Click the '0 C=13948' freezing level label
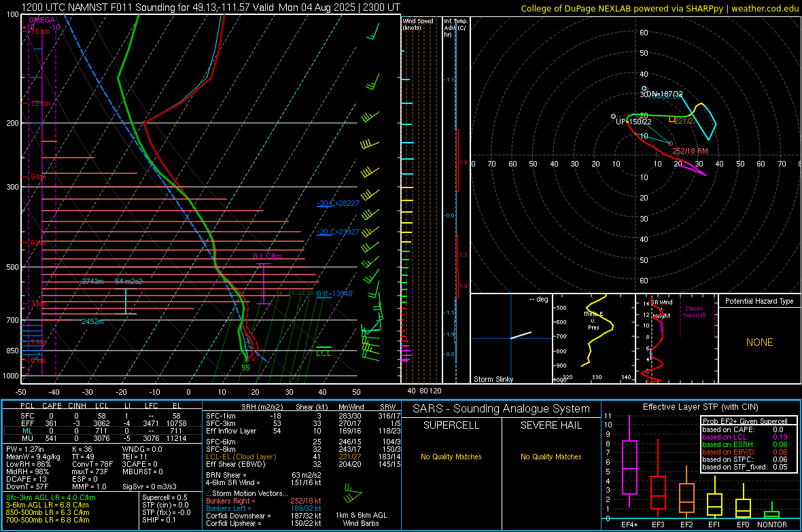Viewport: 802px width, 532px height. tap(335, 294)
